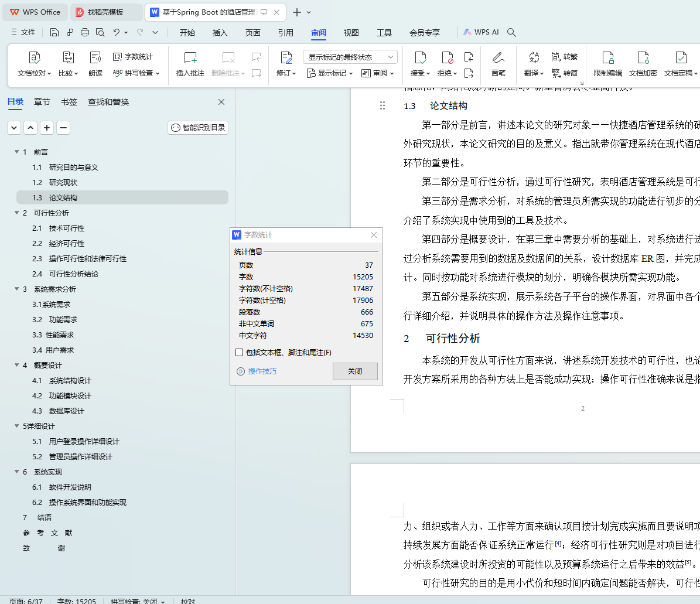Click spell check status in status bar

138,601
